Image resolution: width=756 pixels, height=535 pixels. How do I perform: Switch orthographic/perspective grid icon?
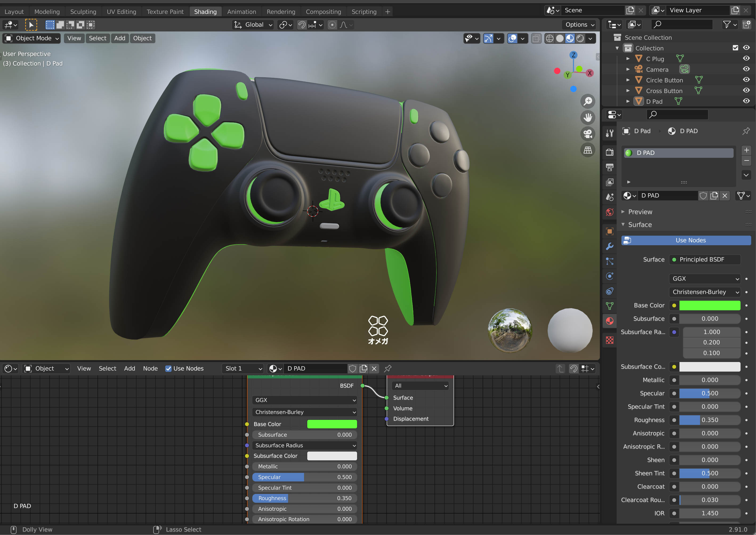pyautogui.click(x=588, y=150)
